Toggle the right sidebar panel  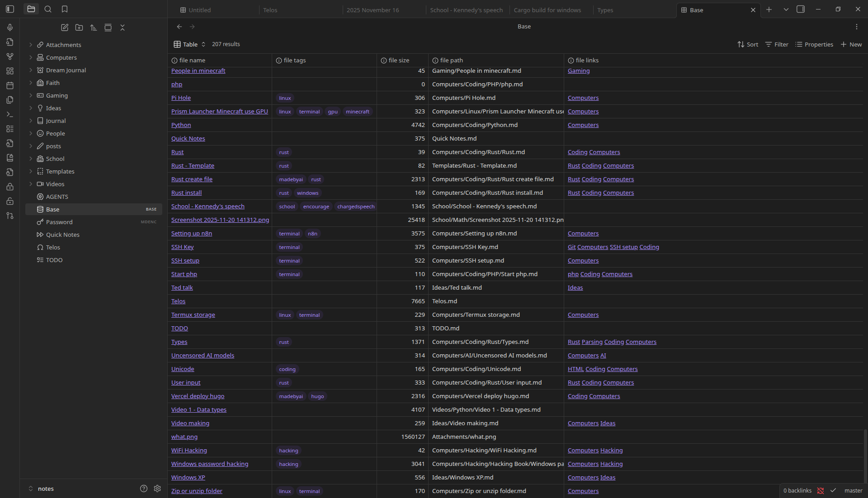(x=801, y=9)
